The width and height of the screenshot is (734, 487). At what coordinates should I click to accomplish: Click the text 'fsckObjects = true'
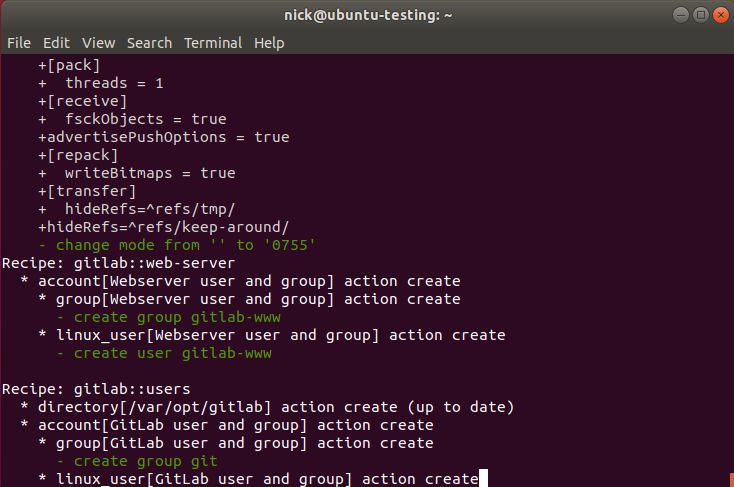(x=146, y=119)
